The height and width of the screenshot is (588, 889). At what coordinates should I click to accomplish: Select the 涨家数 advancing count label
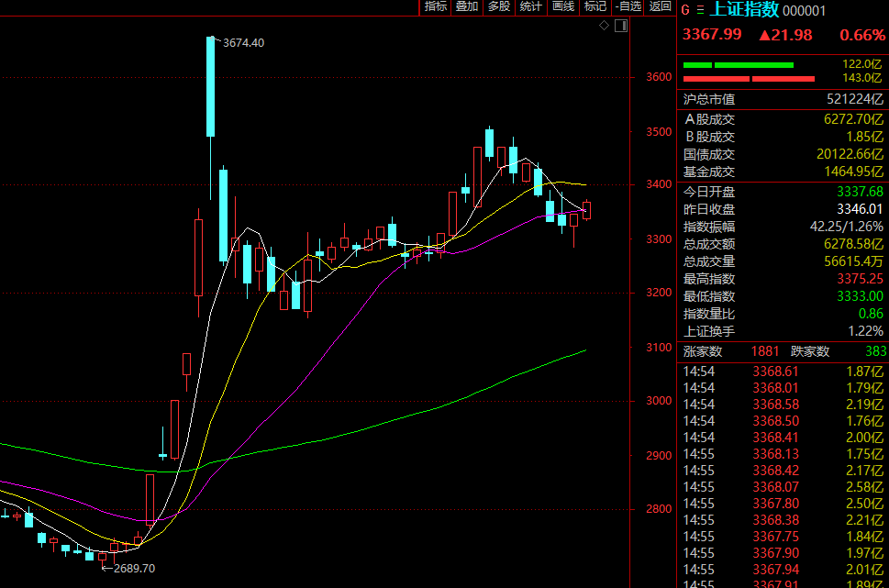(703, 351)
